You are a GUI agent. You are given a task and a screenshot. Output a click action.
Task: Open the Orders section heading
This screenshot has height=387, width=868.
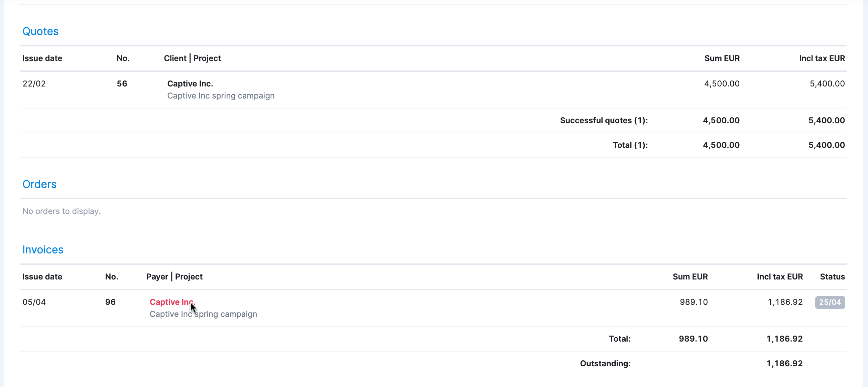(39, 184)
